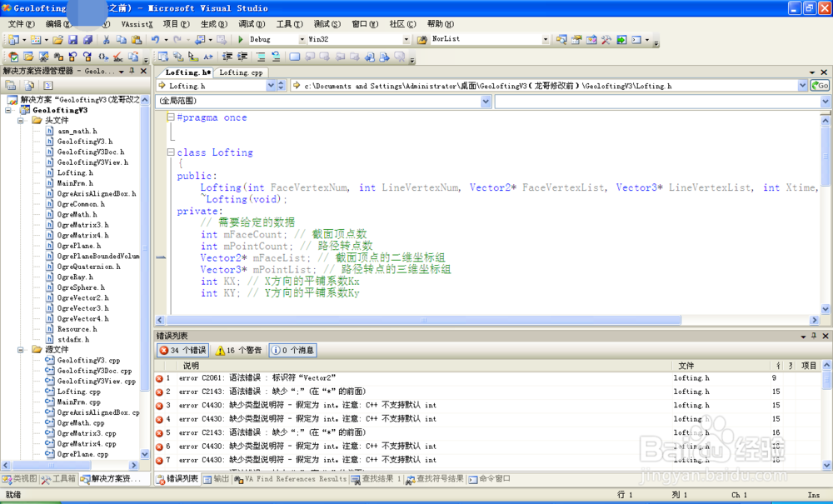The width and height of the screenshot is (833, 504).
Task: Open the 工具 (Tools) menu
Action: pyautogui.click(x=289, y=24)
